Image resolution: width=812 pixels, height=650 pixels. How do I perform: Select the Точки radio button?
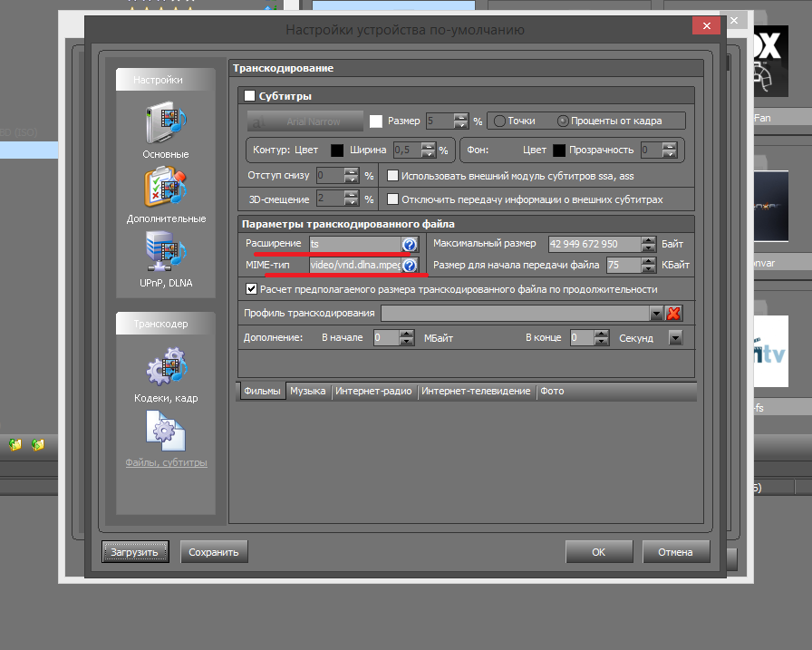(x=498, y=121)
